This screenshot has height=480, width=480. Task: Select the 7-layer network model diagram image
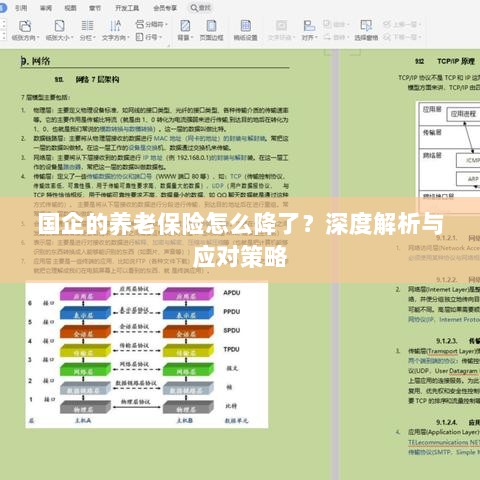click(147, 355)
